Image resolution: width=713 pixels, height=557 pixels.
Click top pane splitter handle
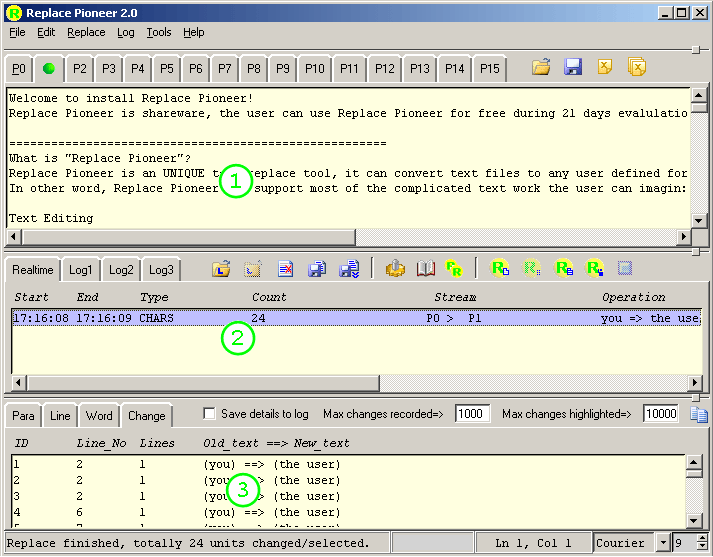point(695,50)
